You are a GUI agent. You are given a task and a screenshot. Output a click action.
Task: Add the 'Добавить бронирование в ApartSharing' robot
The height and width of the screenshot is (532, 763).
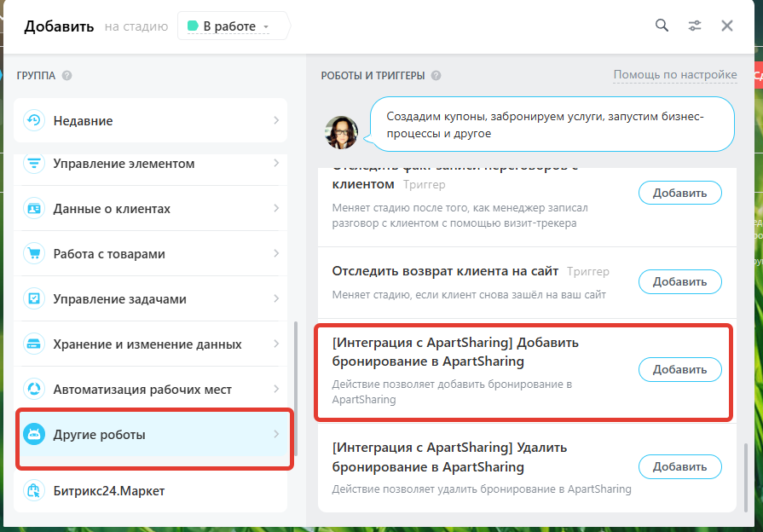[x=679, y=369]
